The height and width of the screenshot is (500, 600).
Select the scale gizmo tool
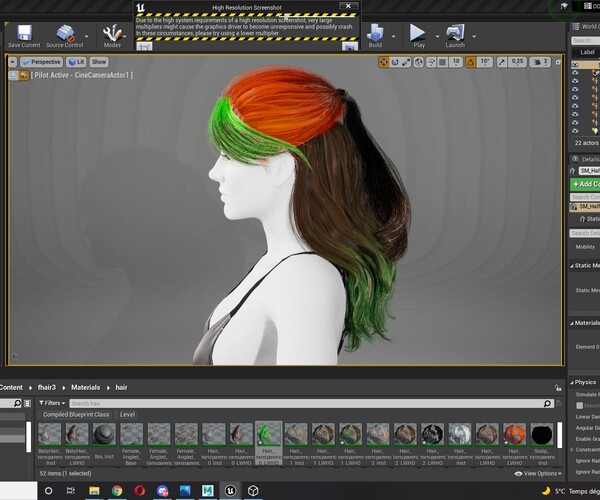coord(406,62)
